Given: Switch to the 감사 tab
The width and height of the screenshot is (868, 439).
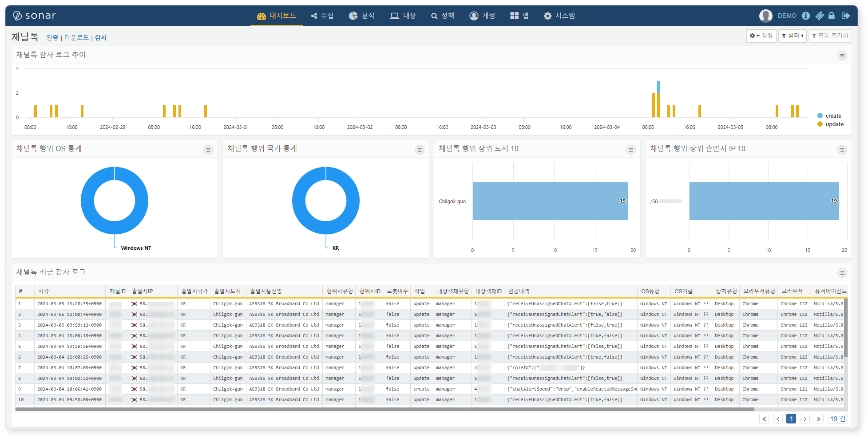Looking at the screenshot, I should (x=101, y=38).
